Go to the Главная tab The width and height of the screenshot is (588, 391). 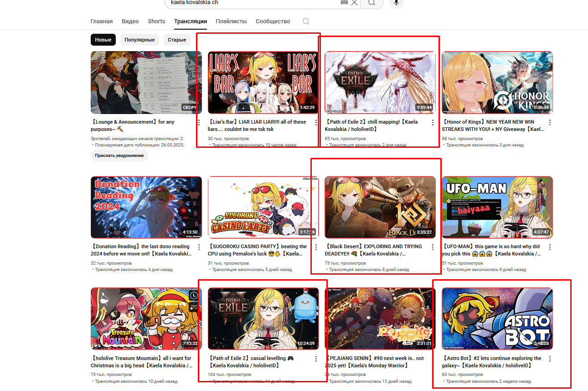(102, 21)
